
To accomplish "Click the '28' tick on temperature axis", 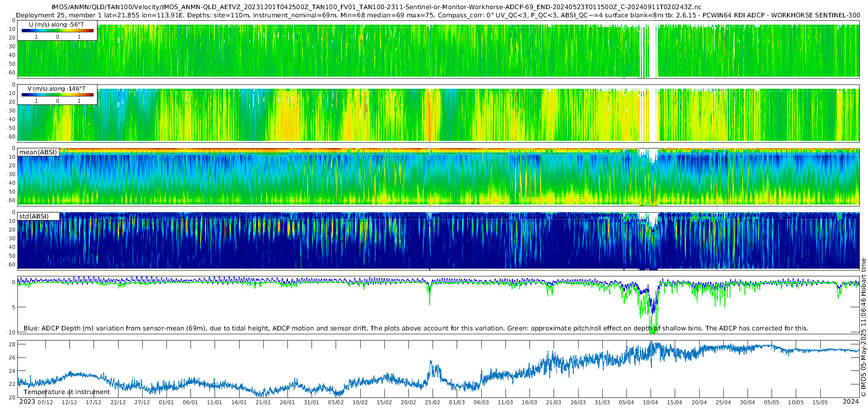I will pos(13,344).
